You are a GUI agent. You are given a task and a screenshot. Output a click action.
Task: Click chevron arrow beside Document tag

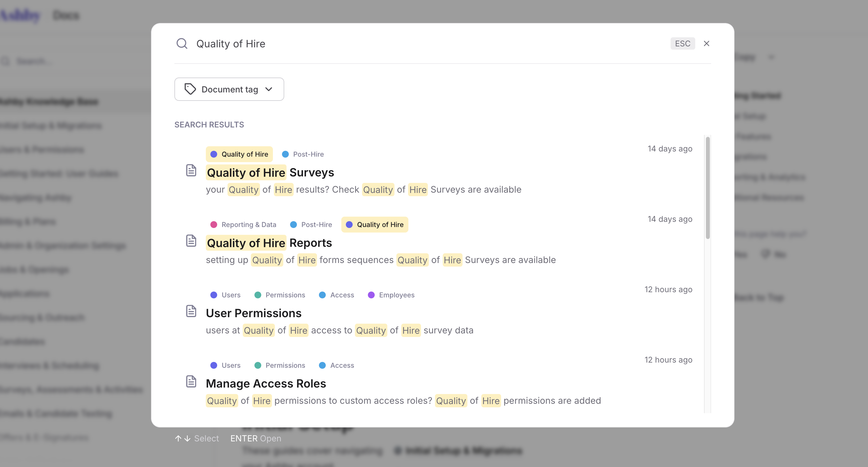(x=269, y=90)
